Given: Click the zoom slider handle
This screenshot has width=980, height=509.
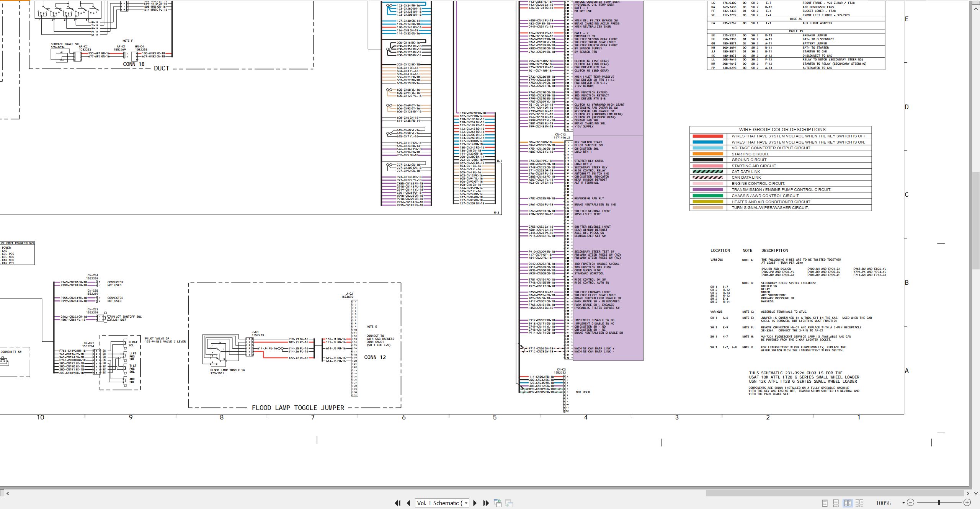Looking at the screenshot, I should pyautogui.click(x=939, y=502).
